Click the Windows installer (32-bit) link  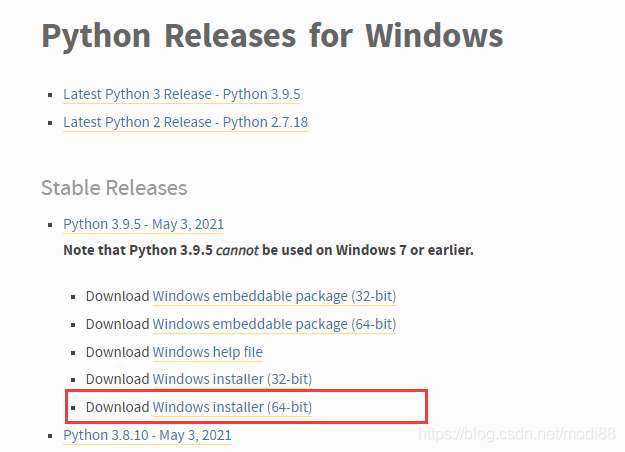(x=232, y=379)
